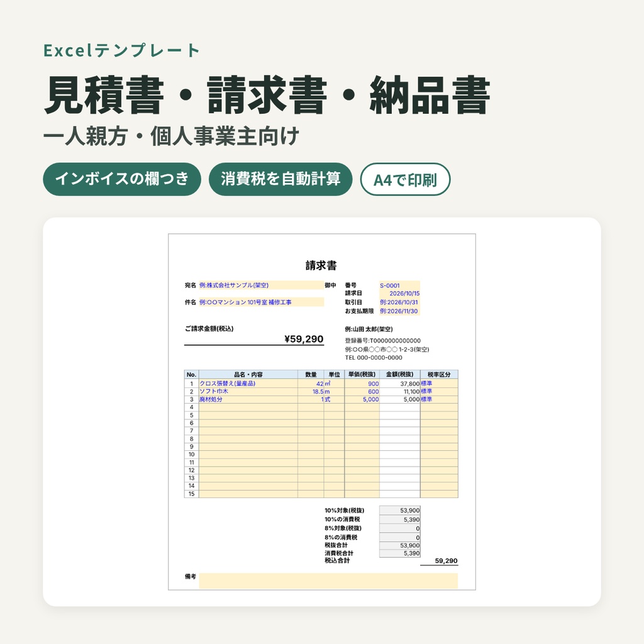Image resolution: width=644 pixels, height=644 pixels.
Task: Click the address line 1-2-3(架空)
Action: (x=387, y=350)
